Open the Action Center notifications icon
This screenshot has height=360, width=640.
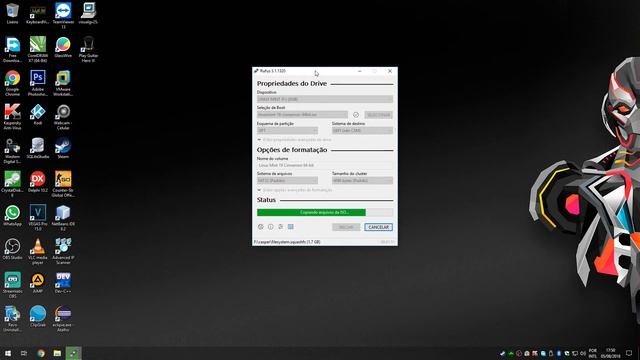629,353
